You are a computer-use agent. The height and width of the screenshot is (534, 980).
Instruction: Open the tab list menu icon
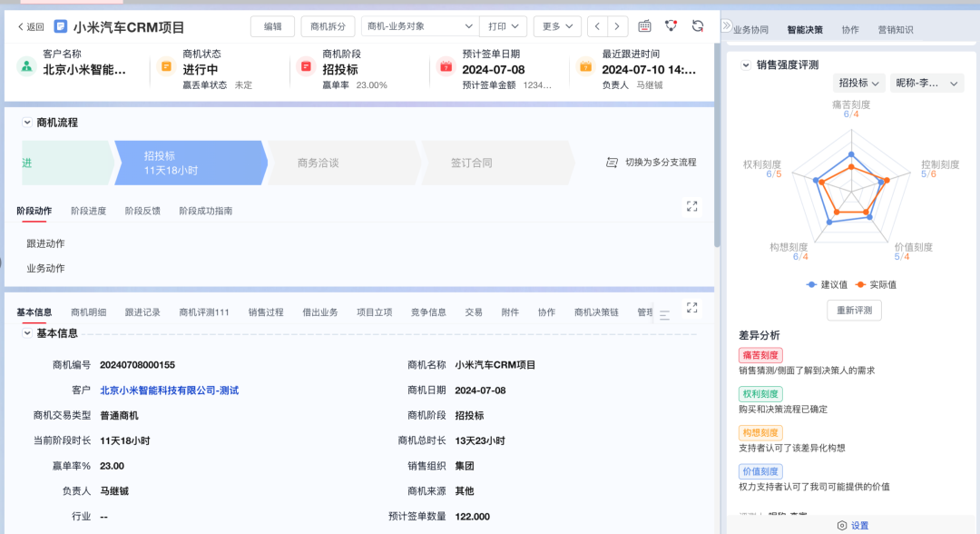(x=664, y=314)
